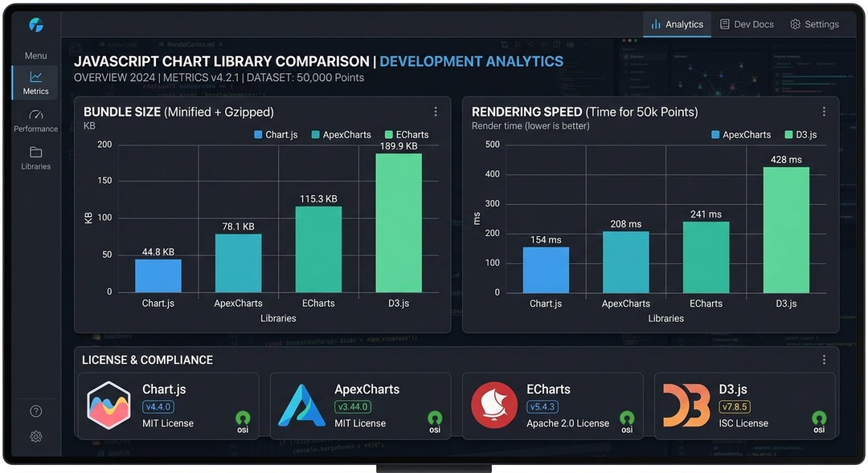Click the D3.js 428 ms bar
The height and width of the screenshot is (473, 868).
[786, 230]
